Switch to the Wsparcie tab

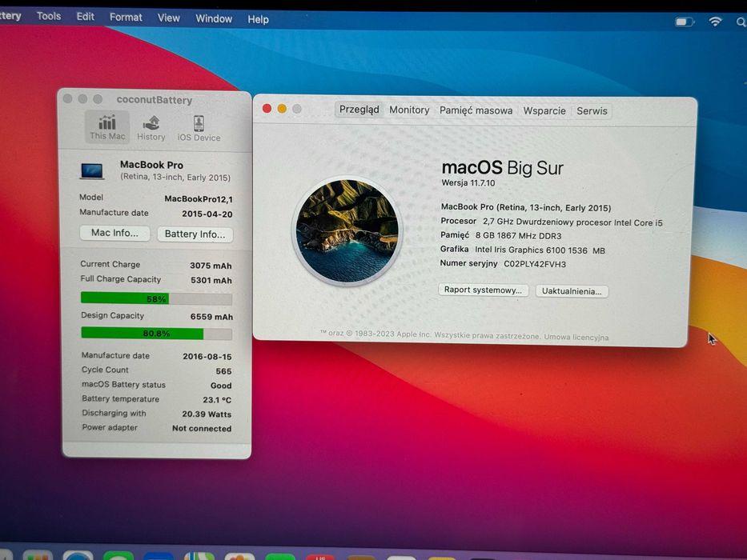(544, 111)
